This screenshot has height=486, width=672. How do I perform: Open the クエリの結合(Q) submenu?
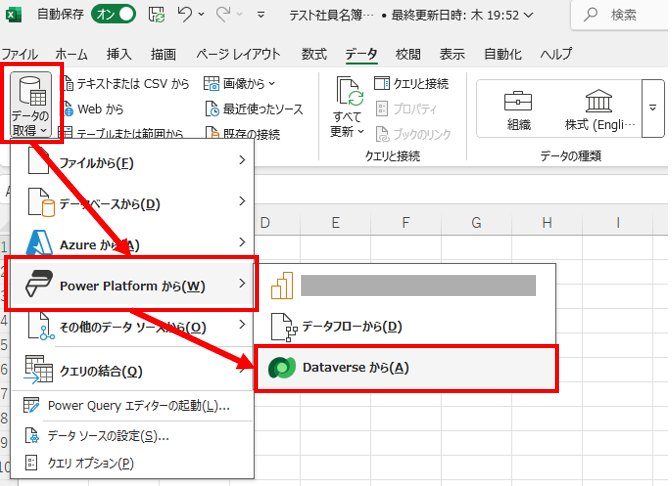point(133,371)
